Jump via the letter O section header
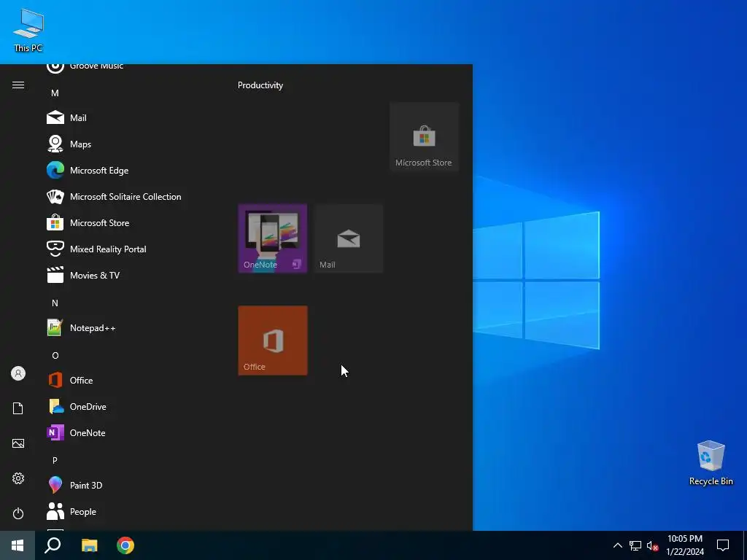747x560 pixels. click(x=55, y=355)
